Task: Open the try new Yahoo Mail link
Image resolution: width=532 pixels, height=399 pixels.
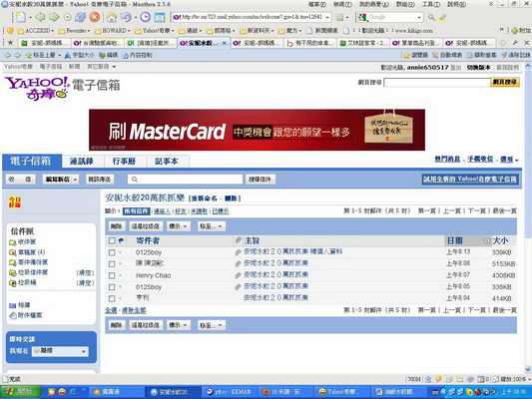Action: (x=470, y=179)
